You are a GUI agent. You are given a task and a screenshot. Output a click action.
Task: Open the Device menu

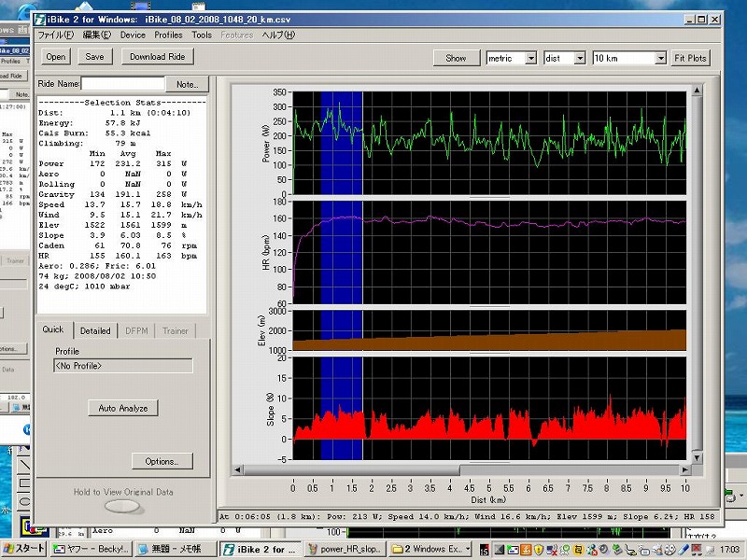point(133,35)
